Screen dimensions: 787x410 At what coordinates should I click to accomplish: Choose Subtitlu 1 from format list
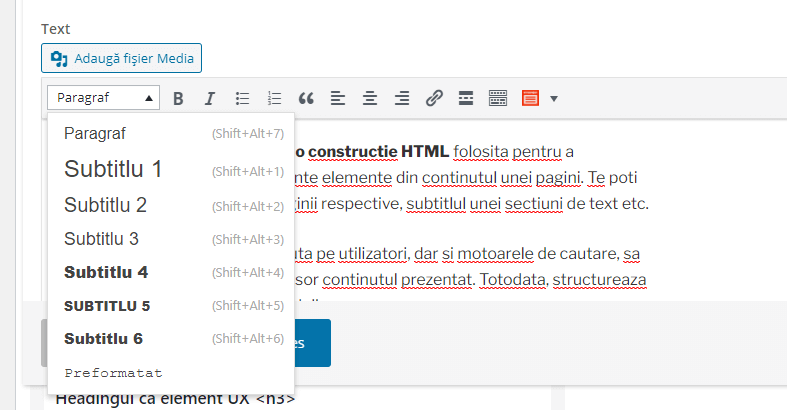(113, 170)
